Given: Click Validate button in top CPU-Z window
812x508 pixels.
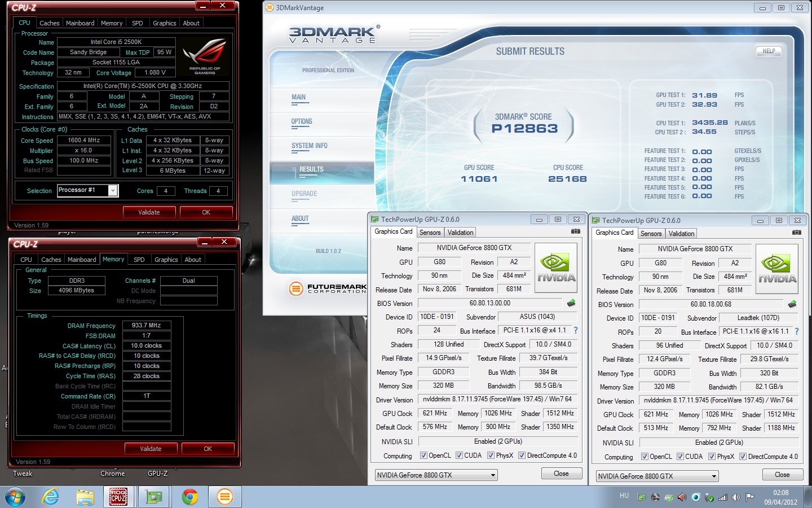Looking at the screenshot, I should [149, 212].
